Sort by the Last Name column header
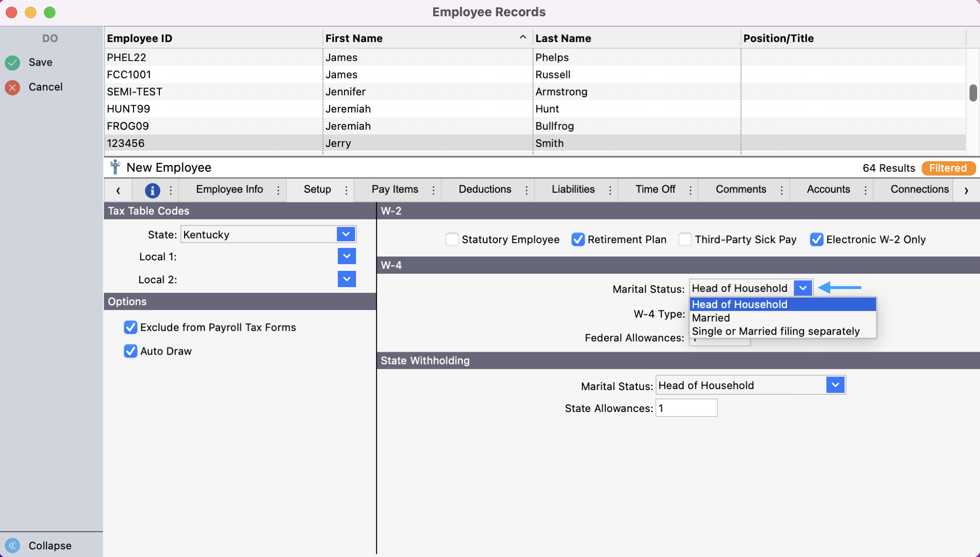The image size is (980, 557). [x=563, y=38]
